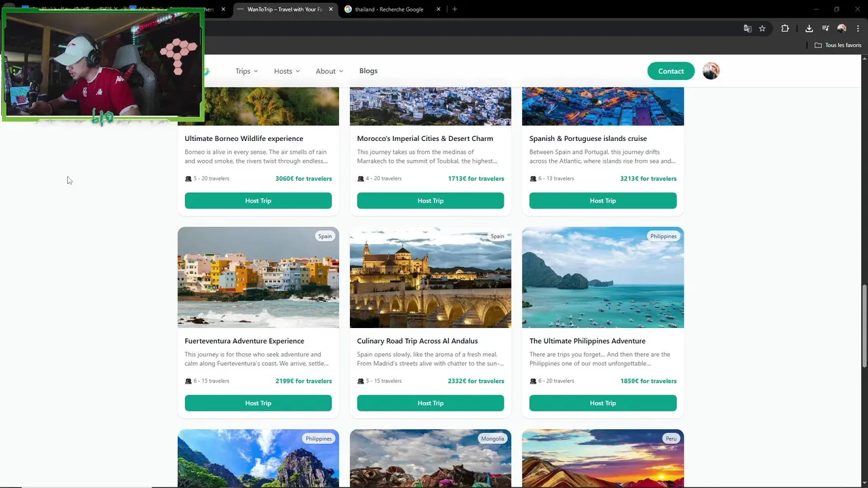868x488 pixels.
Task: Open the Spanish & Portuguese islands cruise title
Action: [588, 138]
